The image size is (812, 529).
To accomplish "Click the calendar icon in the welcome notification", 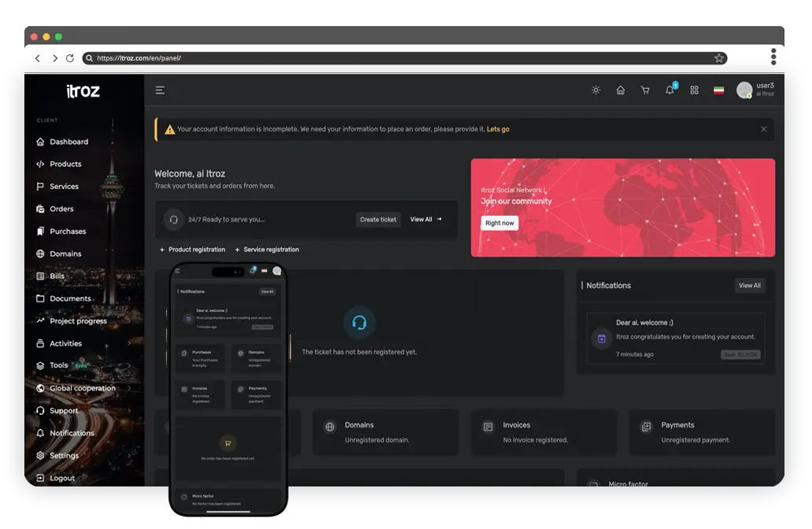I will (602, 338).
